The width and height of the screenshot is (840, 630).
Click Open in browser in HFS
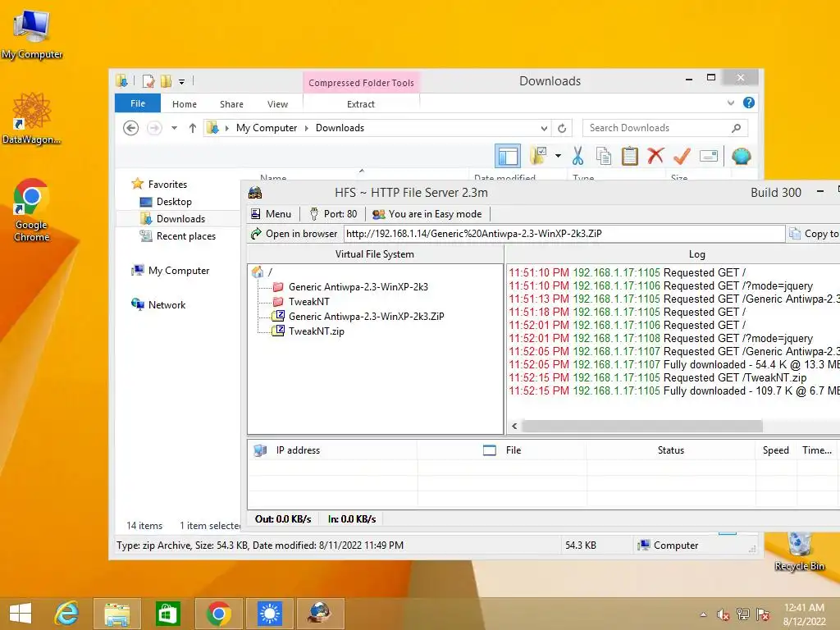(x=294, y=234)
